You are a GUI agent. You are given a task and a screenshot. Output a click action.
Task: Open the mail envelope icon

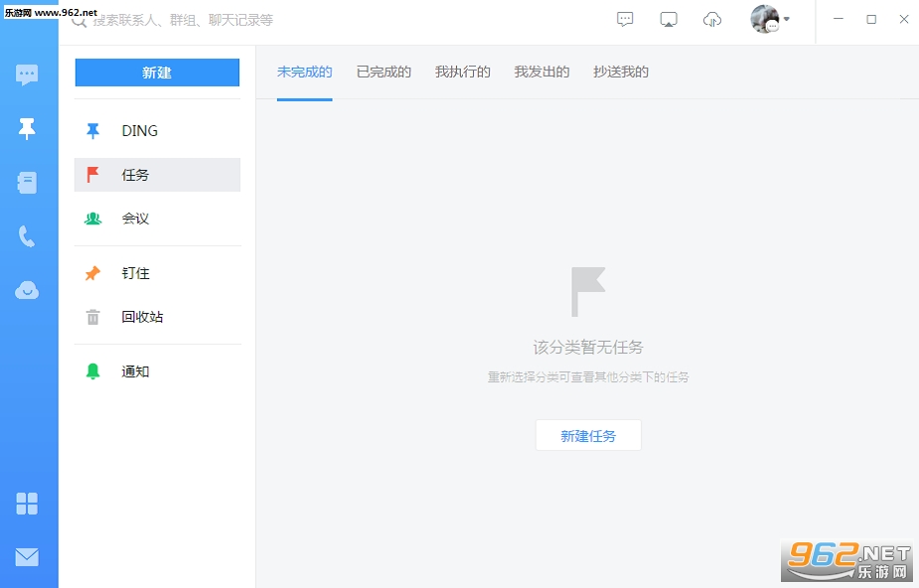point(27,557)
